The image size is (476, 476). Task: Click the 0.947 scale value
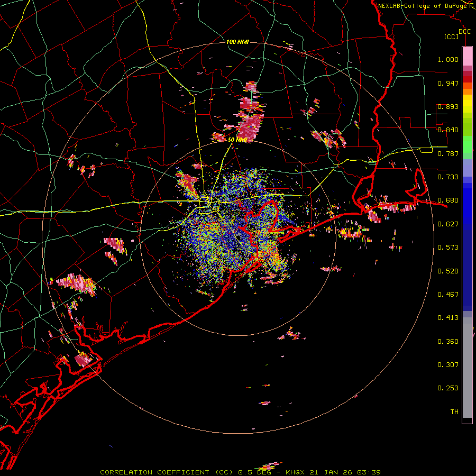(x=448, y=83)
